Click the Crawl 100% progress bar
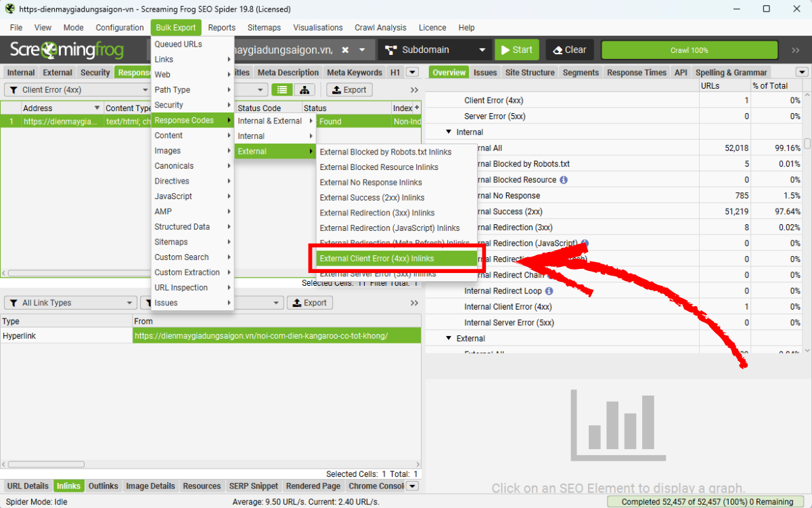Image resolution: width=812 pixels, height=508 pixels. coord(690,49)
